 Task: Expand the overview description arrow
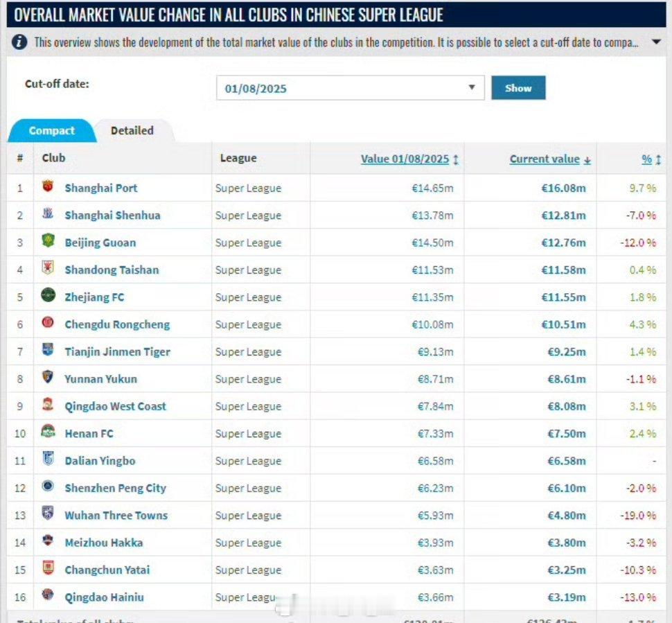655,42
